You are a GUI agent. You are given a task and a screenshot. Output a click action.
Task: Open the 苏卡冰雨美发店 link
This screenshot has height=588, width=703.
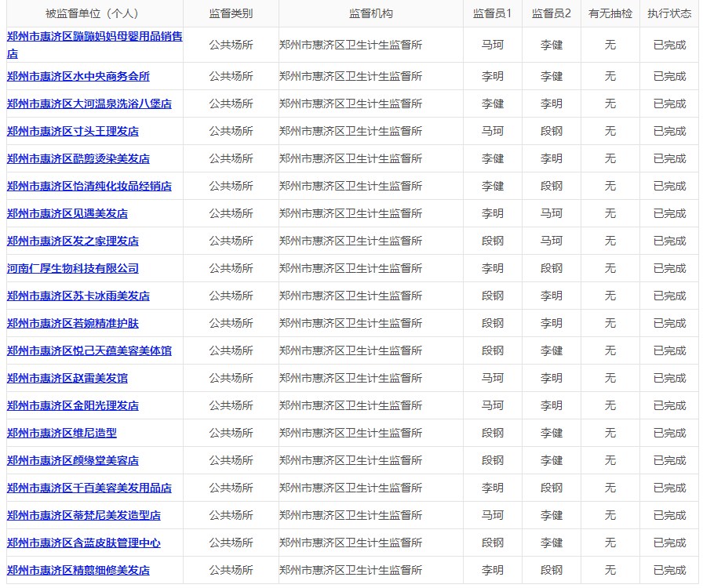(x=78, y=296)
